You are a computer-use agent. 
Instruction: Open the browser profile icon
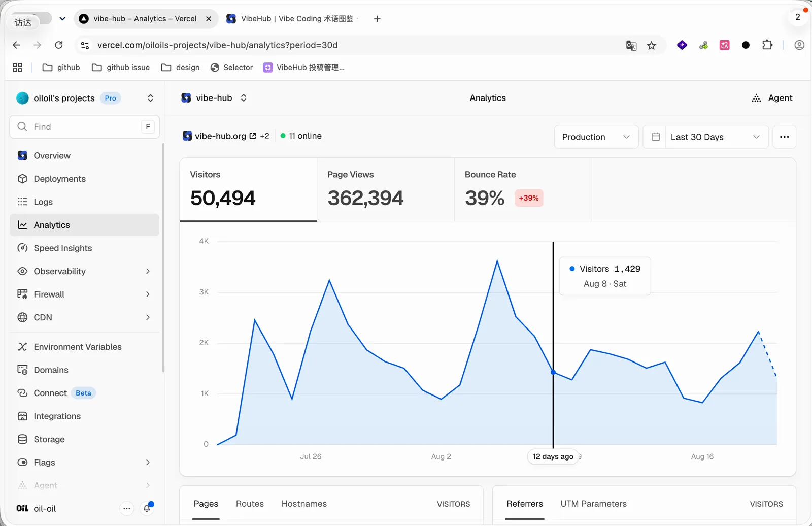[x=799, y=45]
